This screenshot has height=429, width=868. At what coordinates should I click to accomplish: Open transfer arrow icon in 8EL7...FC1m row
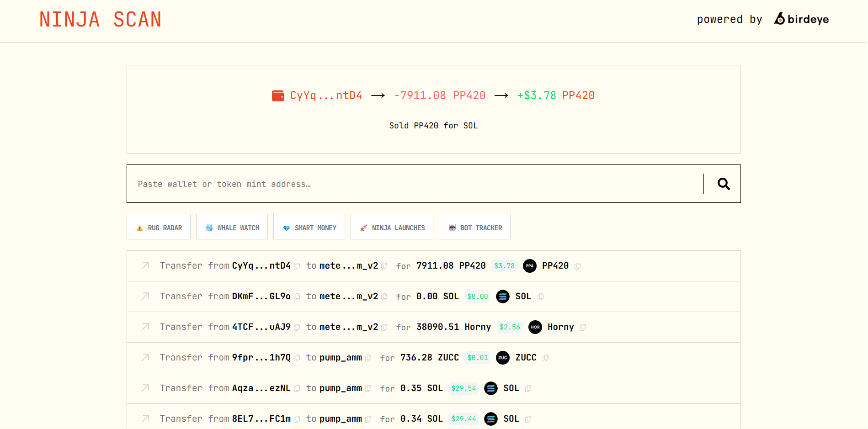pyautogui.click(x=145, y=418)
